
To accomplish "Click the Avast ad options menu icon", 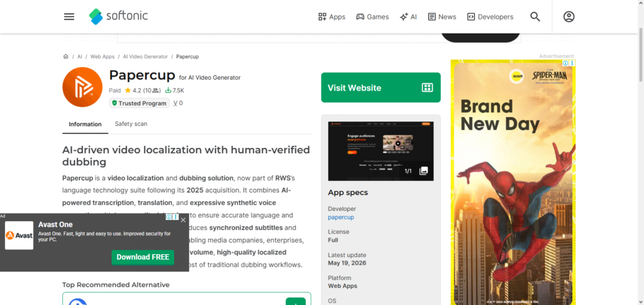I will 175,217.
